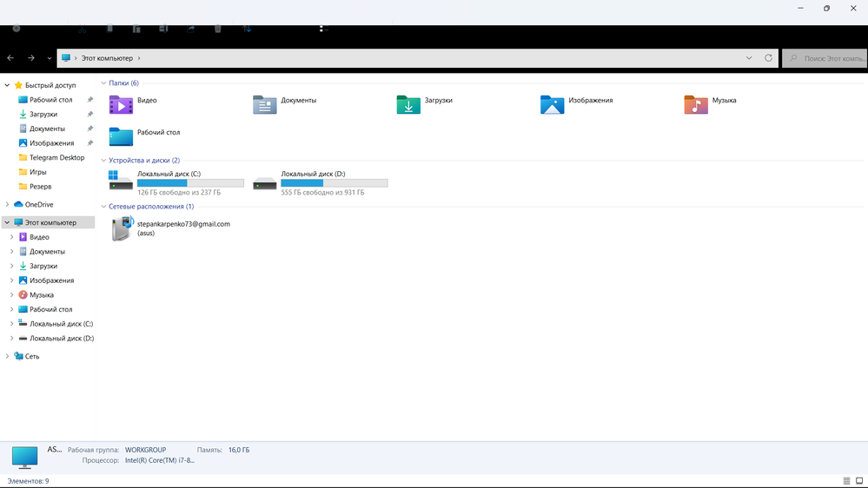The height and width of the screenshot is (488, 868).
Task: Select the Музыка folder icon in main pane
Action: [x=696, y=104]
